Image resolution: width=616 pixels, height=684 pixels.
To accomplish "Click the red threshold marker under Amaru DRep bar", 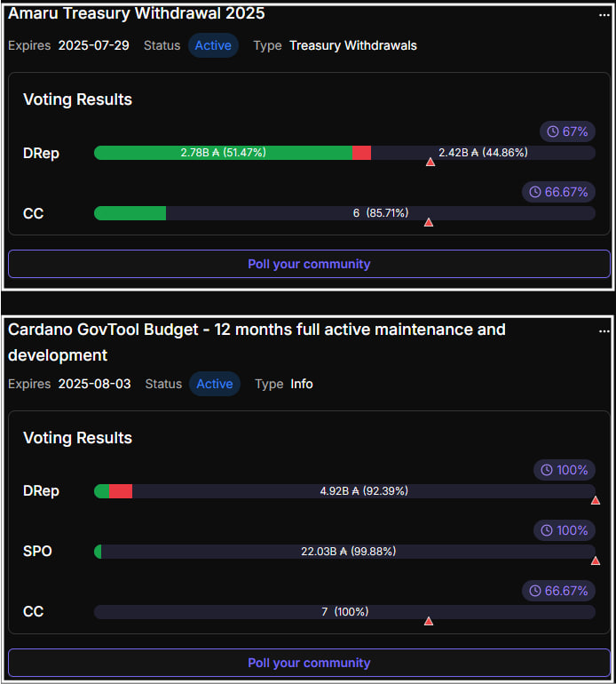I will pyautogui.click(x=430, y=163).
